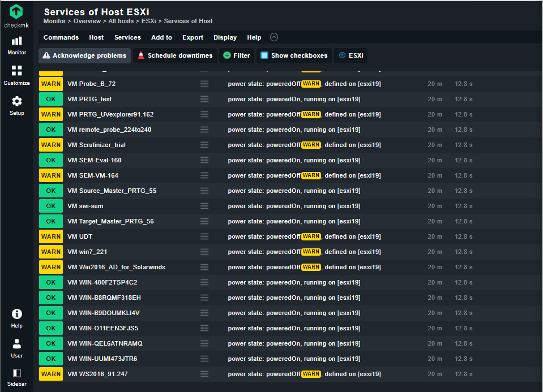Viewport: 543px width, 392px height.
Task: Open service VM UDT
Action: pos(80,236)
